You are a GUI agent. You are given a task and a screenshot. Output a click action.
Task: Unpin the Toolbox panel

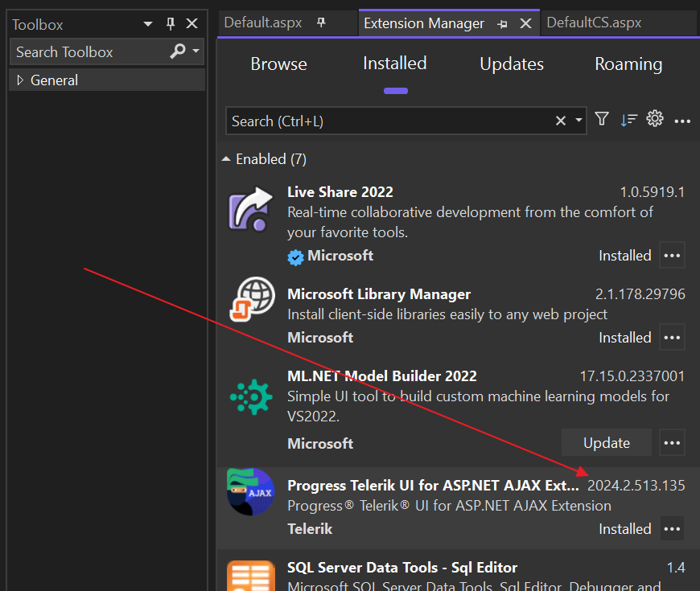(x=170, y=24)
